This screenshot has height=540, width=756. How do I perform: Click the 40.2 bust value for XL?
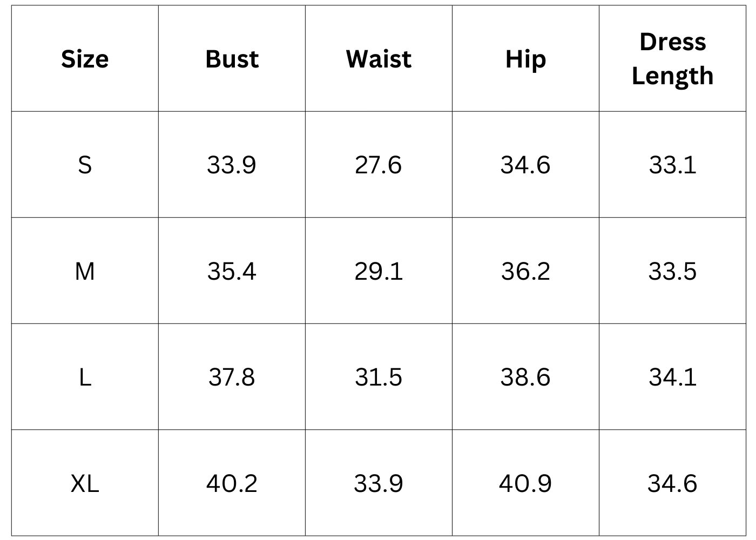[232, 483]
